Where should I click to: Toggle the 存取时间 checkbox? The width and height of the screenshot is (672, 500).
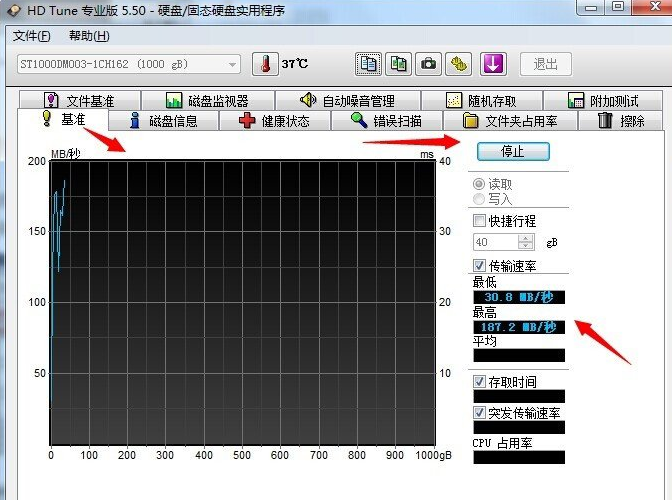click(x=480, y=382)
